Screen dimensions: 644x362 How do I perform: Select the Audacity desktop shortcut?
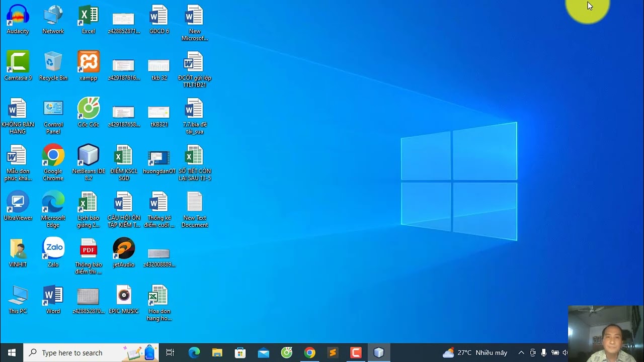click(18, 20)
